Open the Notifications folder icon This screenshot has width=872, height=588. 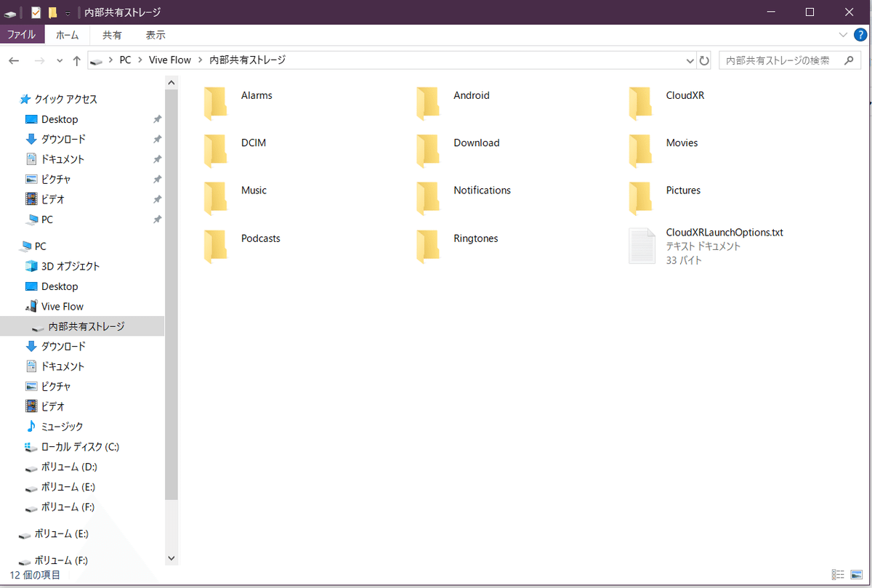coord(427,198)
